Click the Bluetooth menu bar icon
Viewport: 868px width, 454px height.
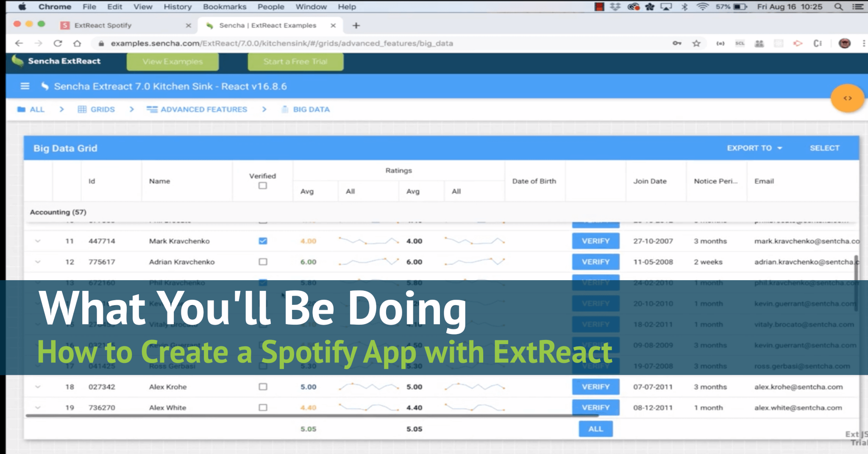(x=684, y=7)
